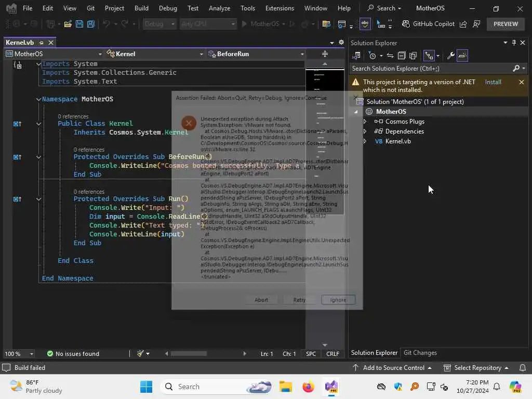Image resolution: width=532 pixels, height=399 pixels.
Task: Click the Save icon in toolbar
Action: coord(79,24)
